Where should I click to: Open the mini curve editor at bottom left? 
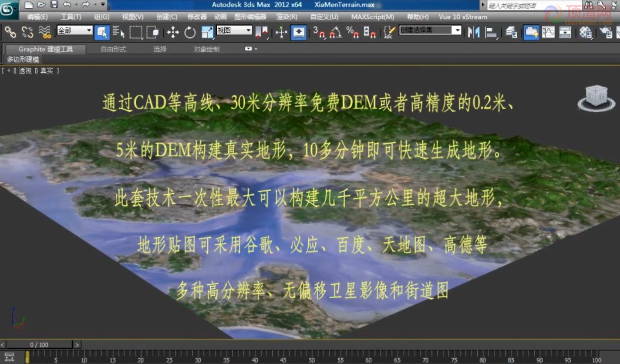click(9, 357)
